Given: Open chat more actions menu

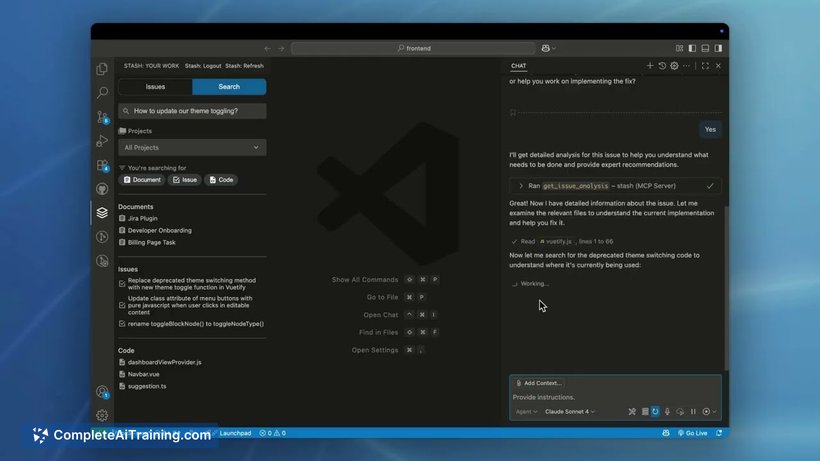Looking at the screenshot, I should coord(686,66).
